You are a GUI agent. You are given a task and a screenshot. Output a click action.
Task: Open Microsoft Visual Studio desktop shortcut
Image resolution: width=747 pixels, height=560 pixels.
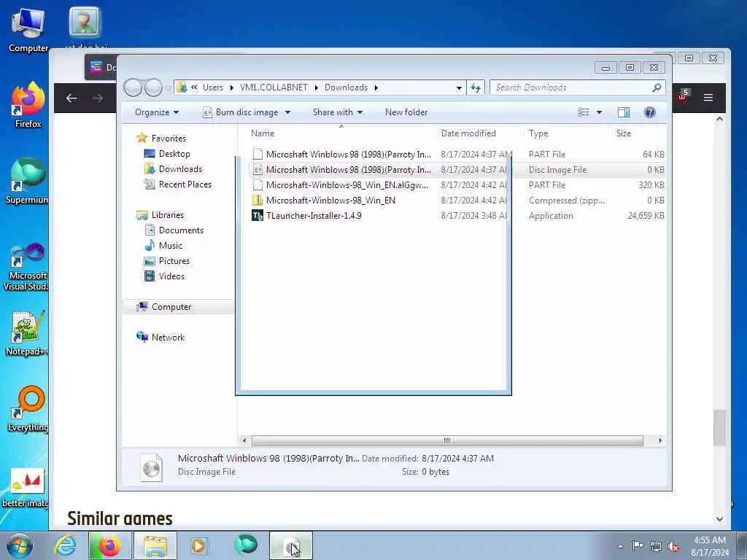pyautogui.click(x=26, y=267)
